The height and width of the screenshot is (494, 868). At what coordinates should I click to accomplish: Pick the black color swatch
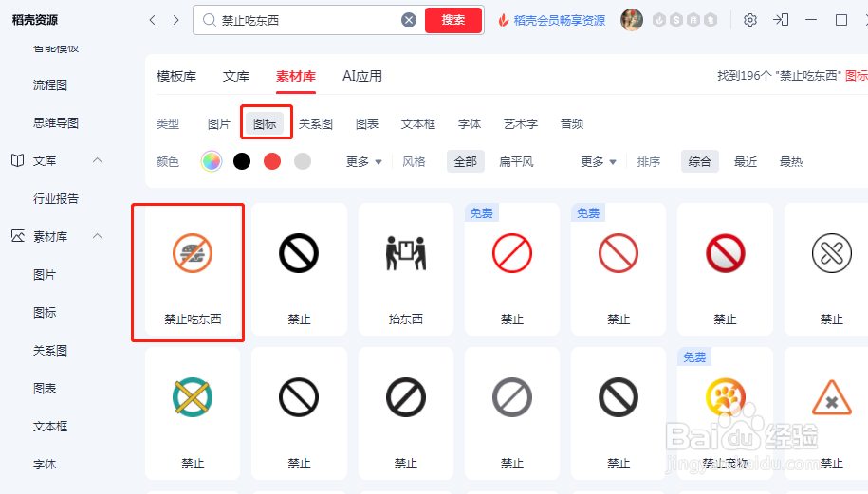(242, 161)
